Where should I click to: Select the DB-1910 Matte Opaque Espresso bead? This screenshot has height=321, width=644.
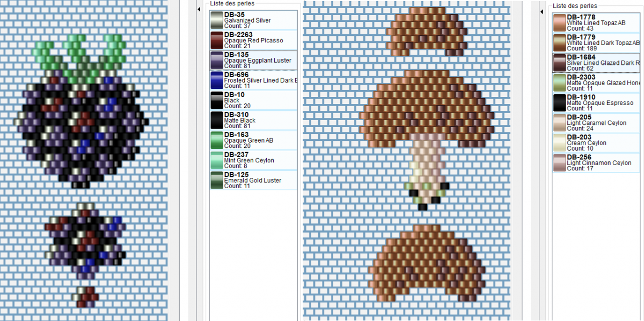tap(596, 103)
